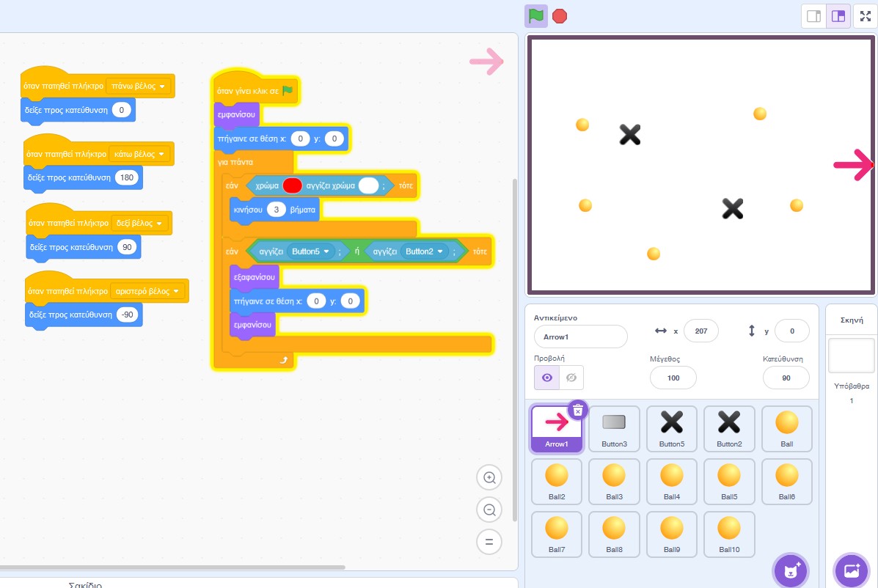Select the Button2 sprite
The image size is (878, 588).
[x=729, y=429]
